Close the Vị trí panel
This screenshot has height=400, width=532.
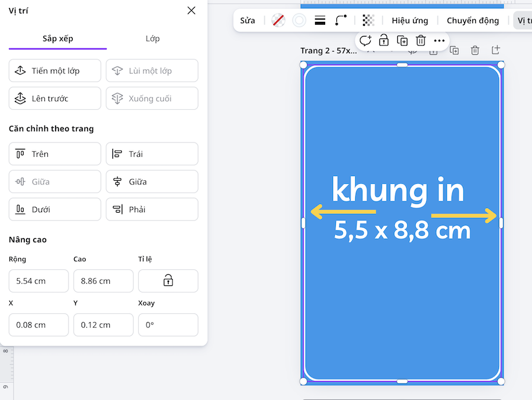tap(191, 11)
